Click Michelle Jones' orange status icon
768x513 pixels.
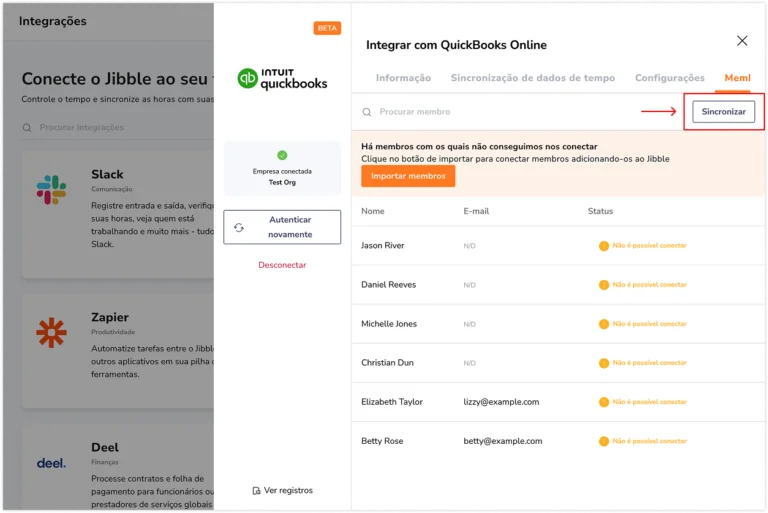[x=604, y=324]
